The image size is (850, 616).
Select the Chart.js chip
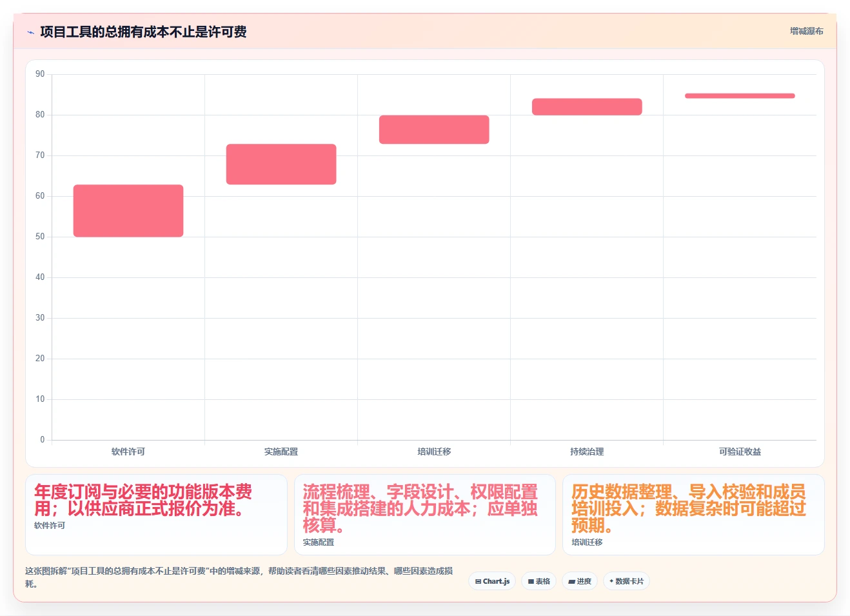pyautogui.click(x=492, y=581)
